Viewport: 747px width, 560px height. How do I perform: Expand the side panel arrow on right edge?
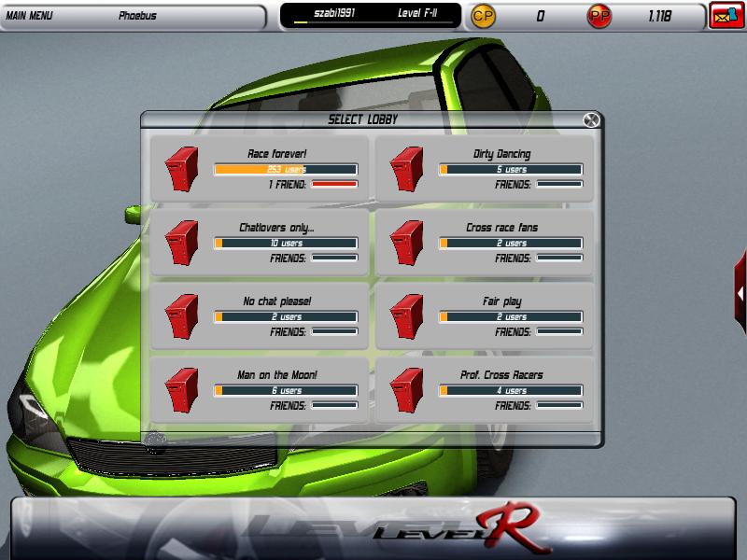[x=740, y=293]
